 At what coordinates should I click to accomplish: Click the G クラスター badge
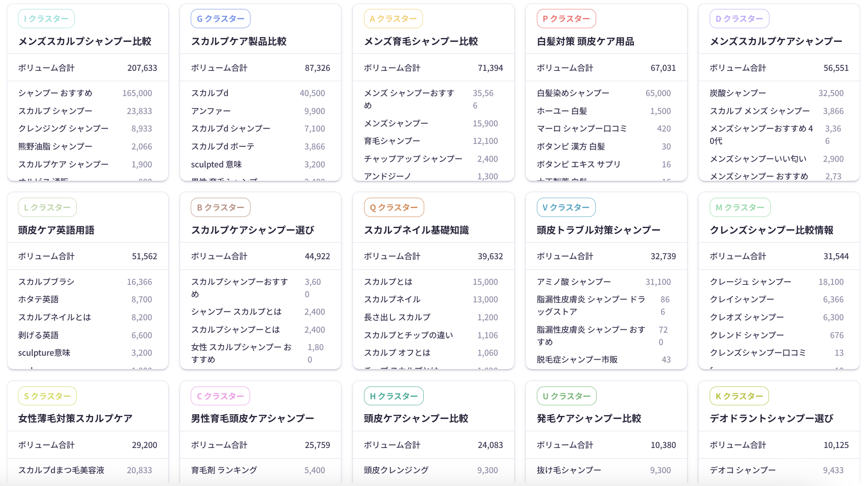[x=220, y=19]
